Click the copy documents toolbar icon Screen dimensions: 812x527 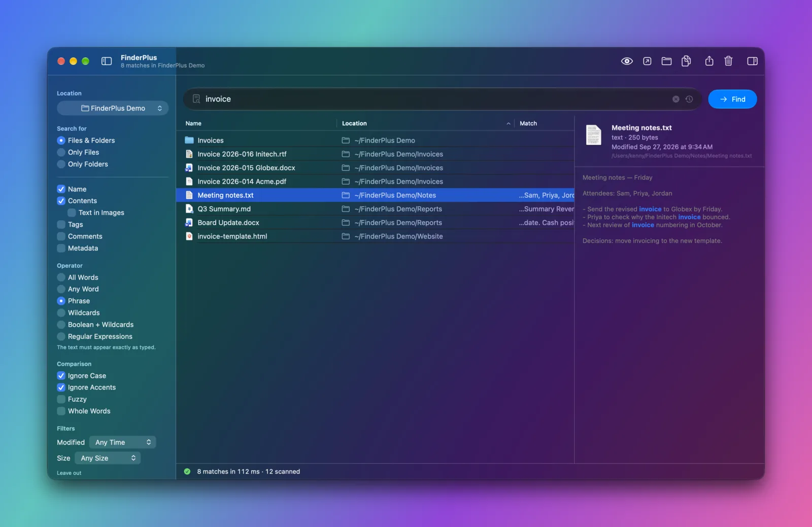[686, 61]
